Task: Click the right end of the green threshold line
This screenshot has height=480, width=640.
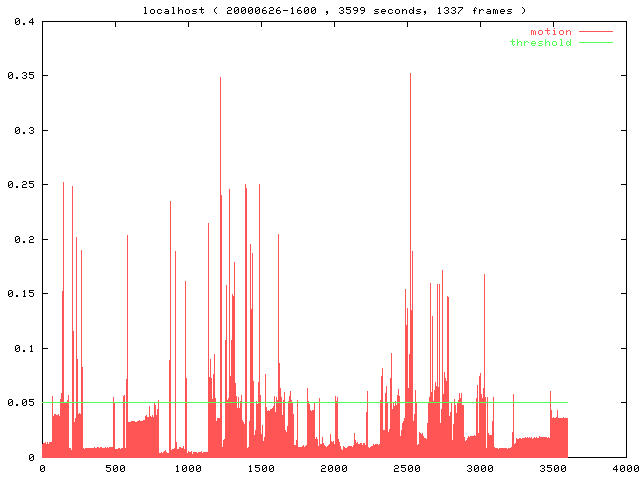Action: click(x=567, y=403)
